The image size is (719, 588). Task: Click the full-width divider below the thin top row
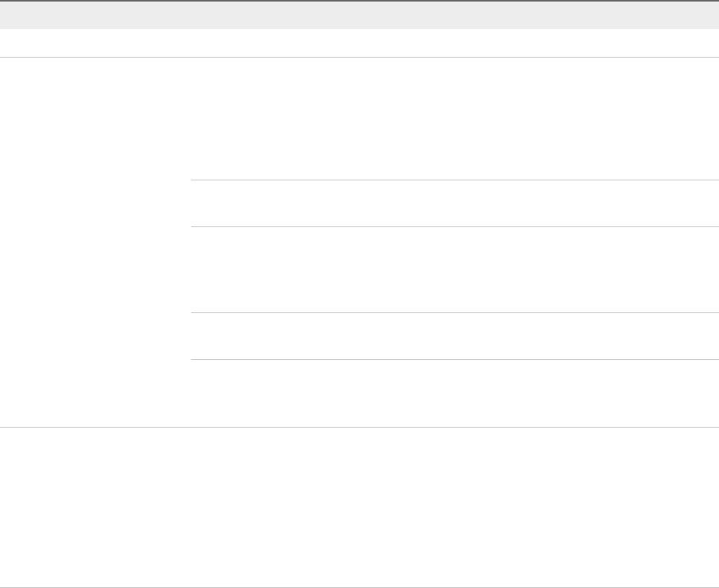[x=359, y=57]
